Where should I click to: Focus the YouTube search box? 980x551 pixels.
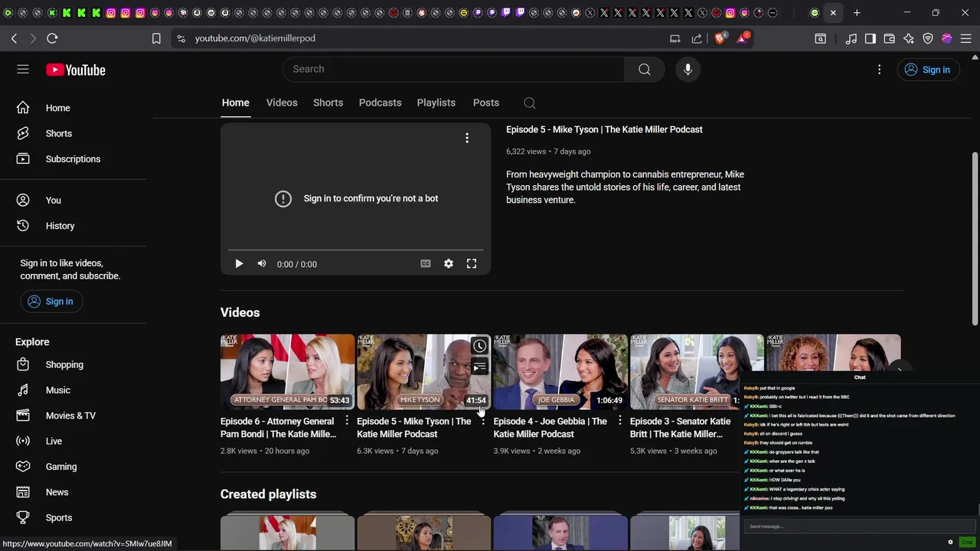(454, 69)
